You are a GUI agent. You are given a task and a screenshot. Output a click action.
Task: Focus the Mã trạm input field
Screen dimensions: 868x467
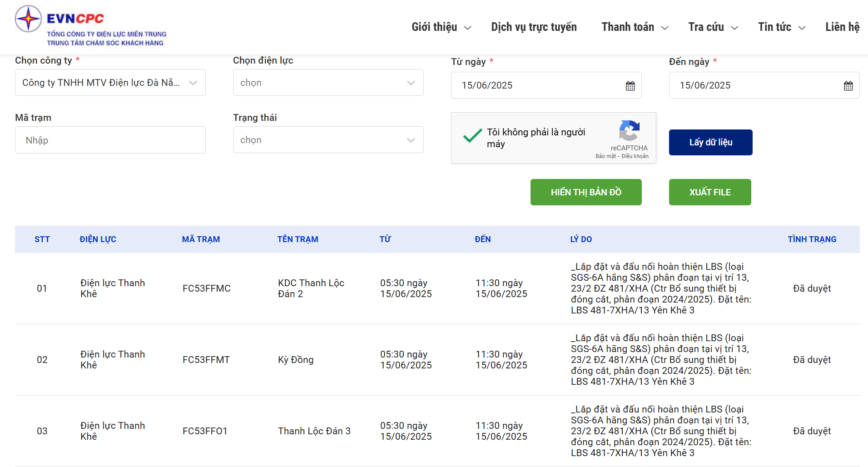tap(110, 140)
